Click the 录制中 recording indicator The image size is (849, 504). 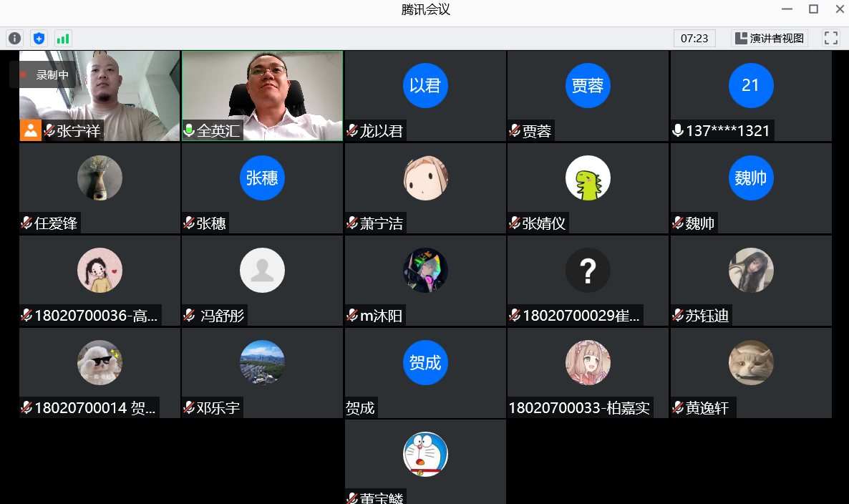[44, 74]
